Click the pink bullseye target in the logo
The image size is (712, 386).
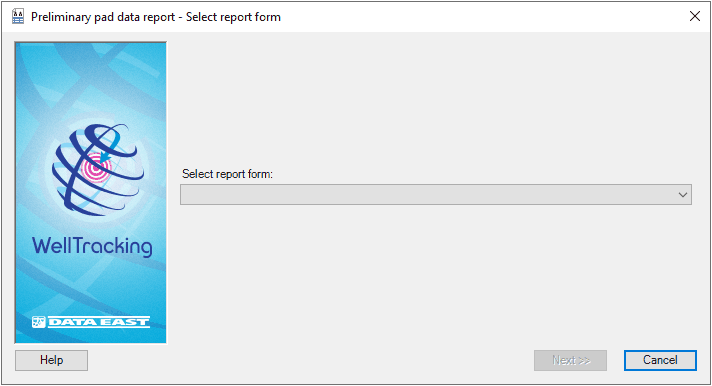click(96, 168)
